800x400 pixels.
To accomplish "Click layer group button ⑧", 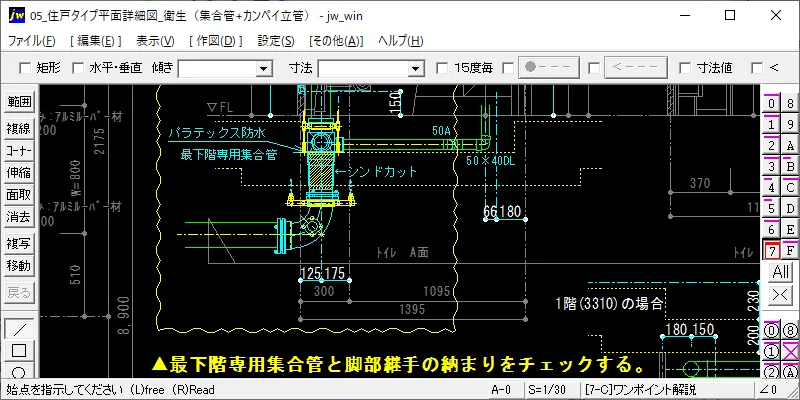I will pos(790,330).
